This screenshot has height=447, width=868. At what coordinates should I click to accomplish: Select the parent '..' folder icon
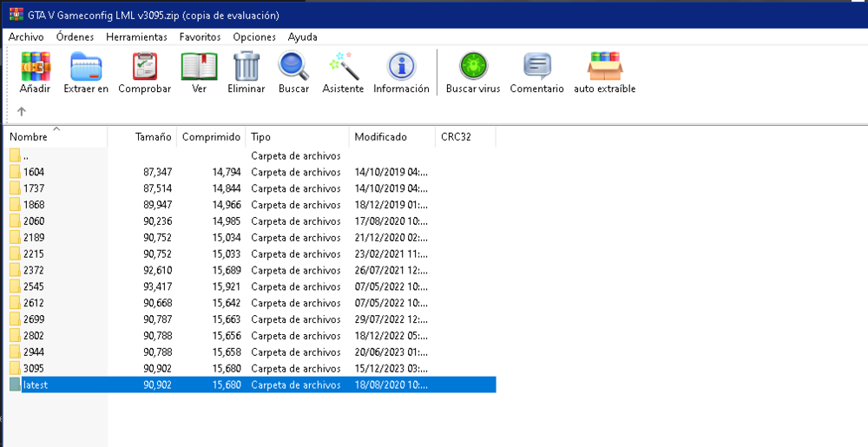[x=16, y=155]
